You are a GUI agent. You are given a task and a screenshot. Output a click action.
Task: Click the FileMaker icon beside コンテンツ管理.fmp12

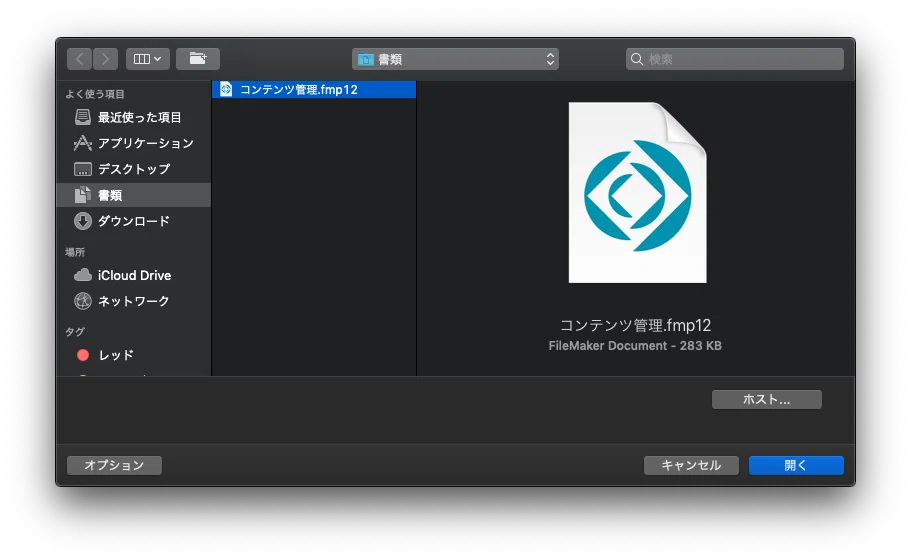[x=226, y=89]
